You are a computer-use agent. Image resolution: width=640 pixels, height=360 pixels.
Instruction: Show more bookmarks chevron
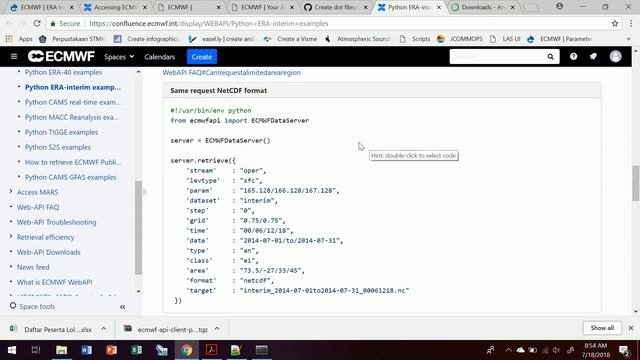tap(629, 39)
